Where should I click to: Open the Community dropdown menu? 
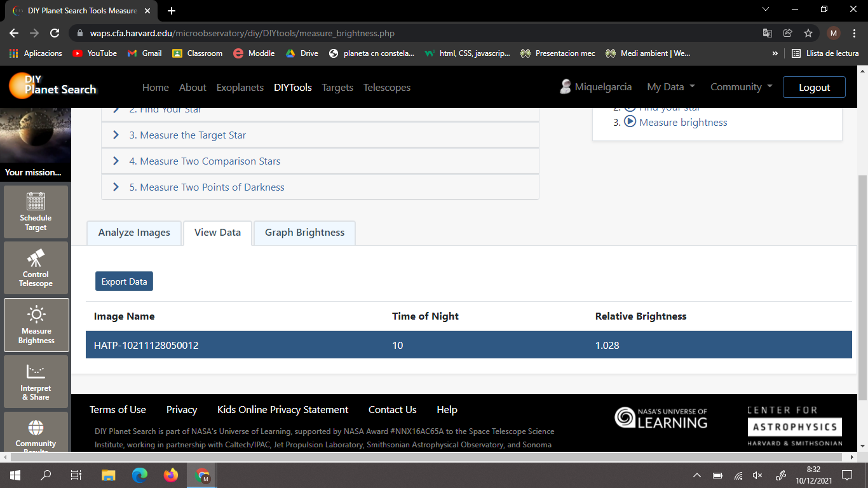point(741,87)
